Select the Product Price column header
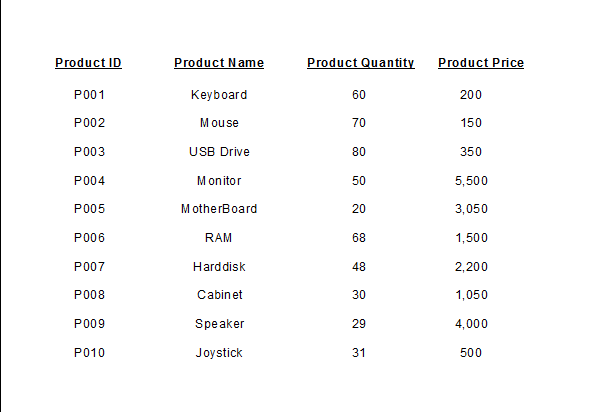This screenshot has height=412, width=612. [480, 63]
